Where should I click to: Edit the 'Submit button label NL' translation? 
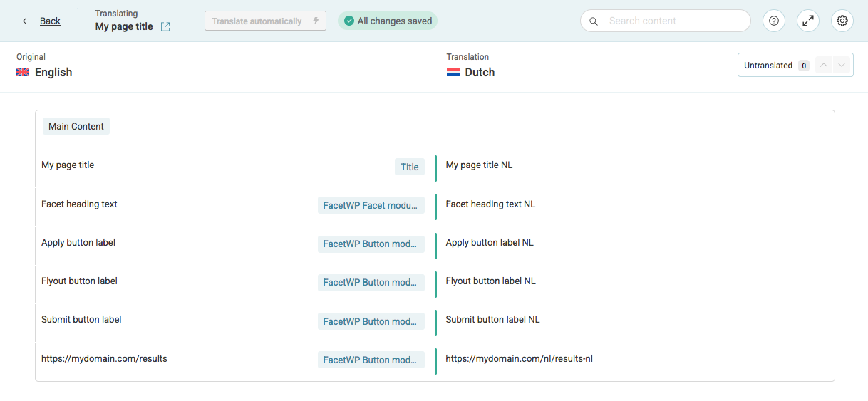pos(492,320)
